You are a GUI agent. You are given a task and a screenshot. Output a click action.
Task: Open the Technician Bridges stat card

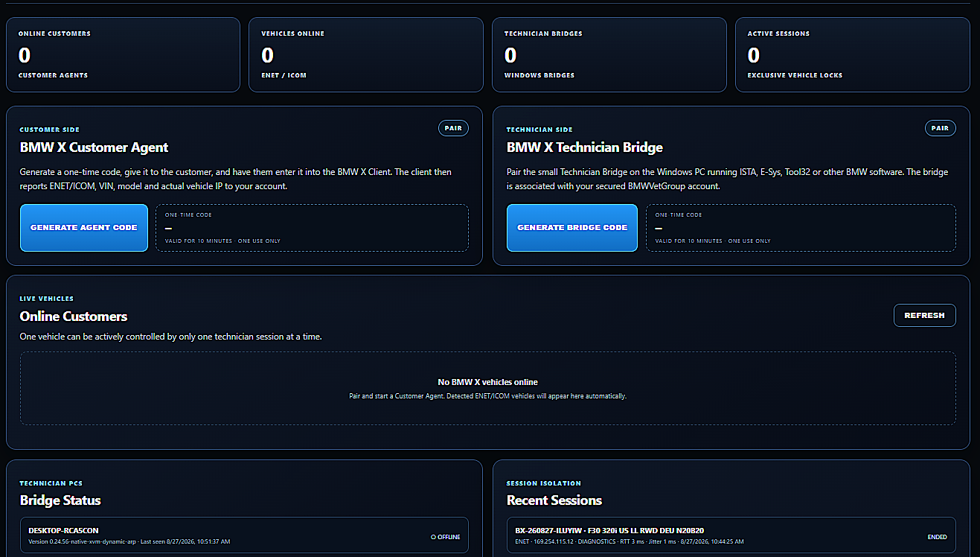609,55
